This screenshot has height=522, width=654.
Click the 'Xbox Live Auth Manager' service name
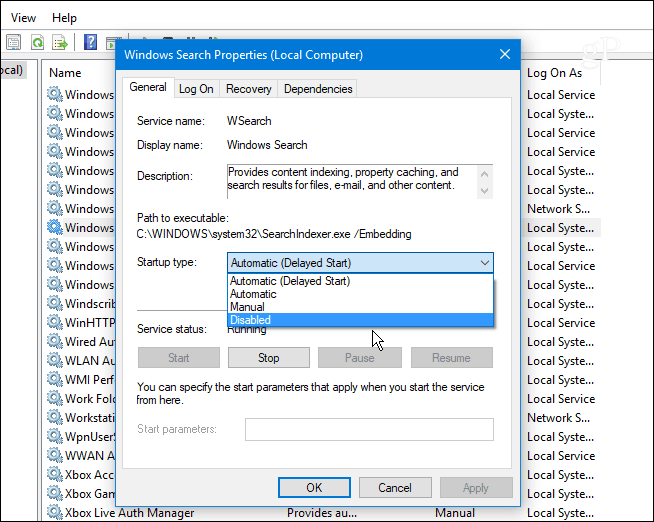point(130,512)
